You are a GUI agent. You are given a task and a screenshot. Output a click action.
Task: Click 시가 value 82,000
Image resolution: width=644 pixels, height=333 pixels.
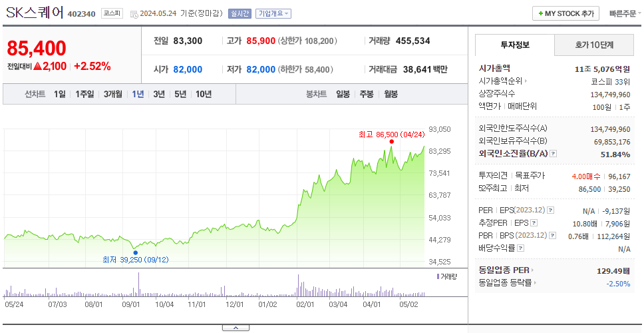coord(188,69)
